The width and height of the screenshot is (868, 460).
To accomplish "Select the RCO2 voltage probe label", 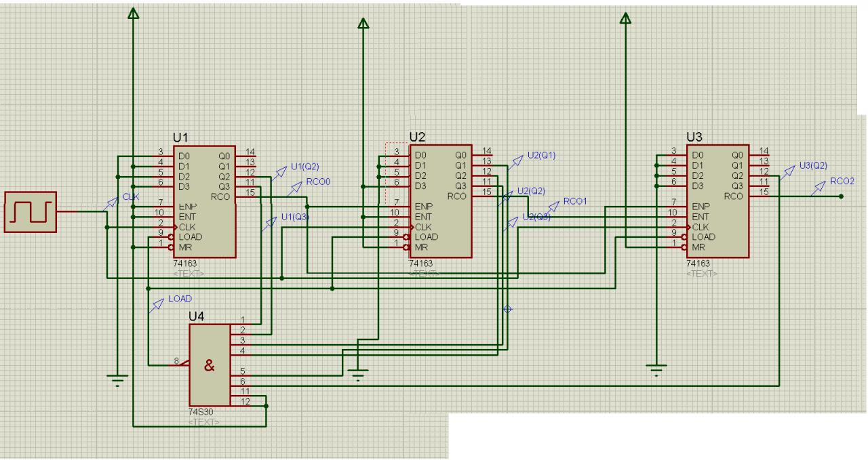I will click(x=842, y=180).
